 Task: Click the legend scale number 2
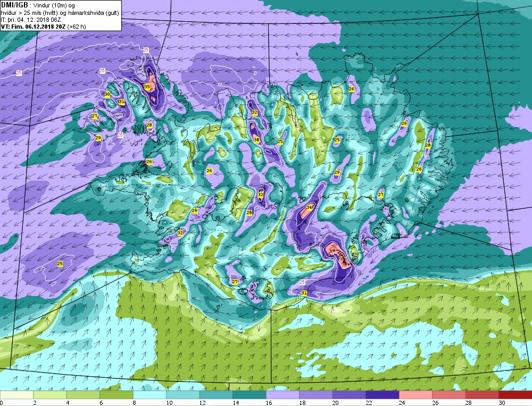click(x=35, y=403)
